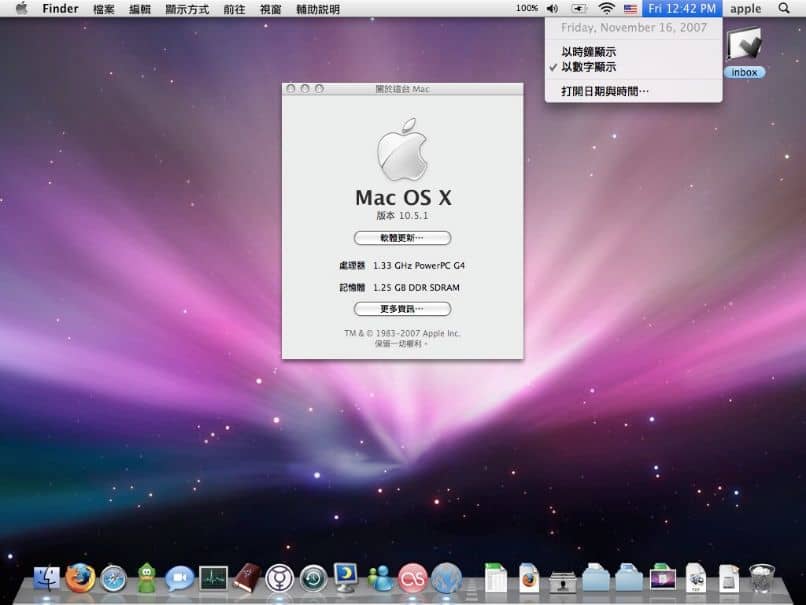The width and height of the screenshot is (806, 605).
Task: Open Spotlight search magnifier
Action: point(784,8)
